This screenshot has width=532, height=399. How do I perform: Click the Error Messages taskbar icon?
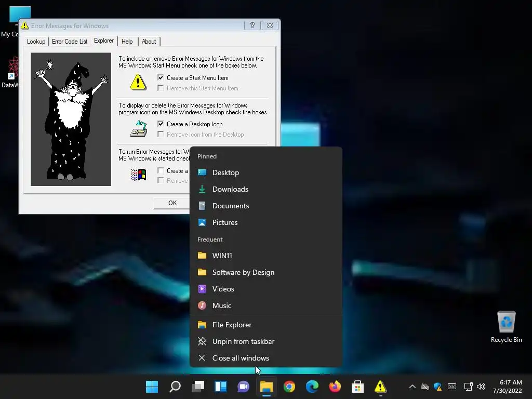[380, 387]
